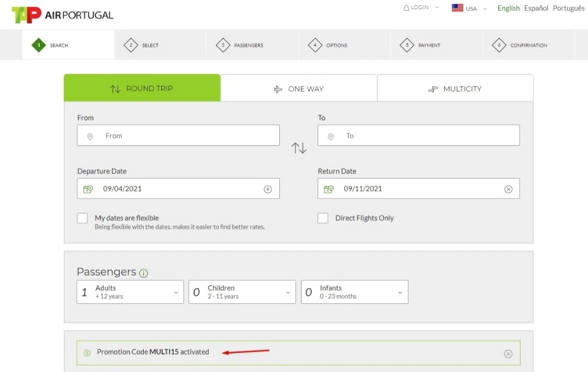Click the location pin in From field
The height and width of the screenshot is (372, 588).
point(90,137)
